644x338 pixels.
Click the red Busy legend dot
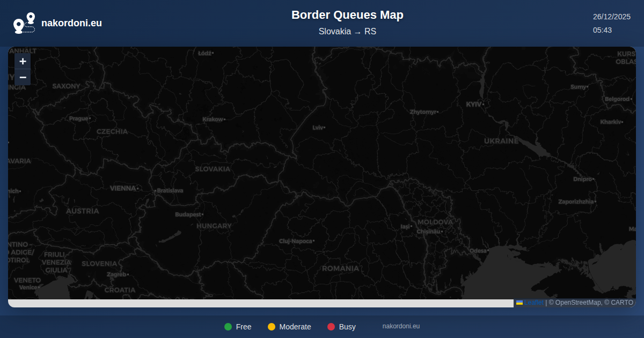[x=331, y=327]
